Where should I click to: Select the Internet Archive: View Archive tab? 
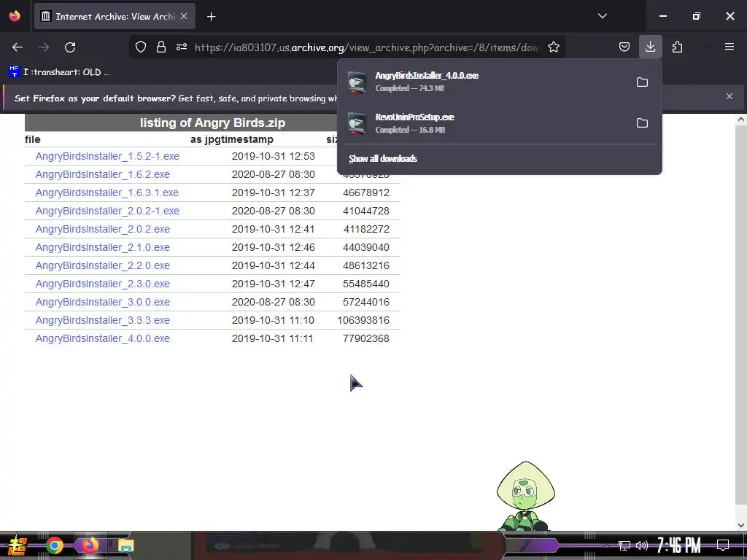tap(115, 17)
